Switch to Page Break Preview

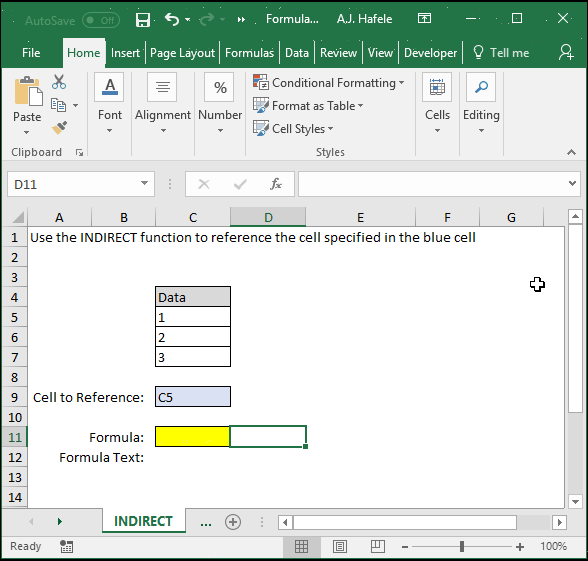(377, 546)
